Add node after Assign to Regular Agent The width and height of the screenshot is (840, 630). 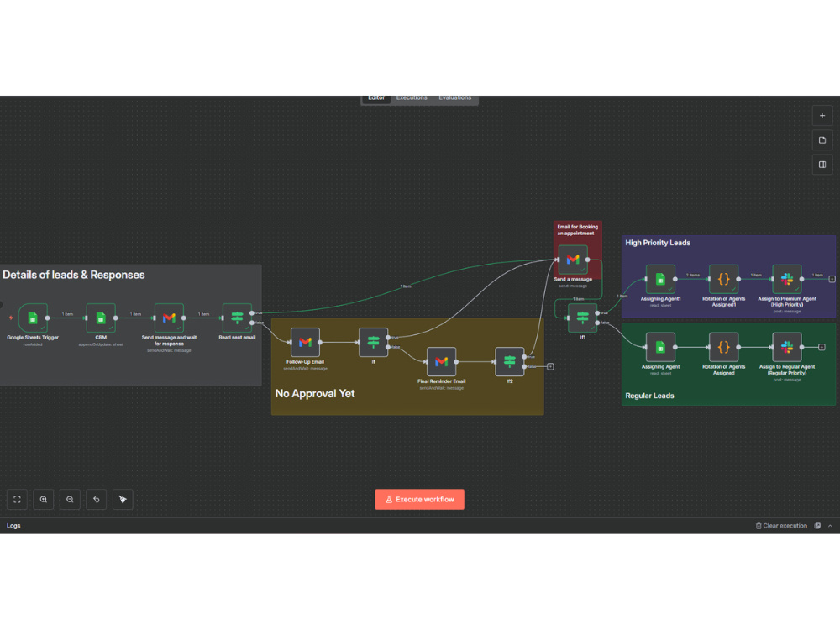[822, 347]
